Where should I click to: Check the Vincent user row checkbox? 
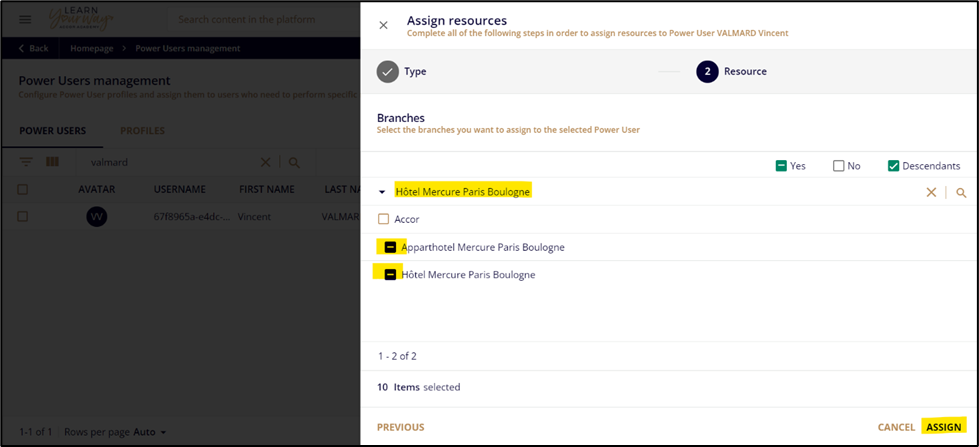tap(22, 217)
